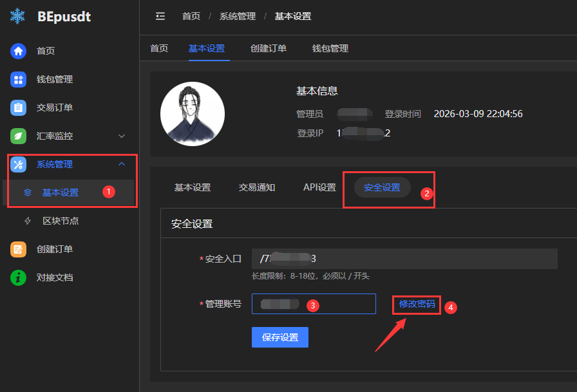Image resolution: width=577 pixels, height=392 pixels.
Task: Select 基本设置 under 系统管理 menu
Action: tap(61, 192)
